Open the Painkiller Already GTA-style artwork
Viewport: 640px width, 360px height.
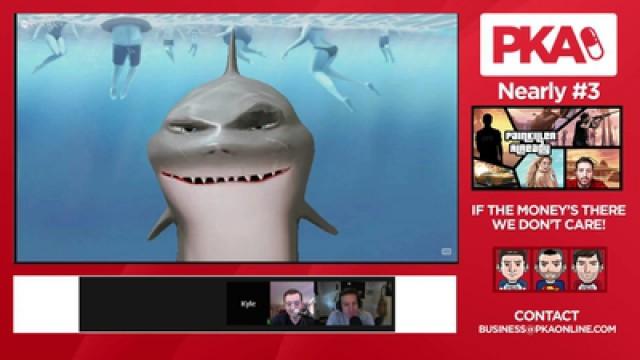point(547,148)
